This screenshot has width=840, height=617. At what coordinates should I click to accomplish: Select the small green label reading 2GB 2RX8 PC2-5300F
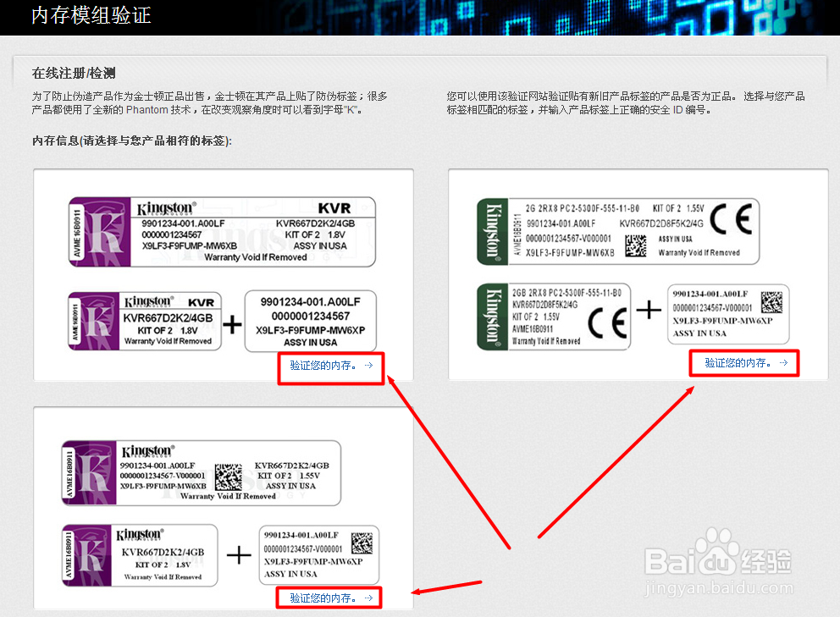point(554,317)
